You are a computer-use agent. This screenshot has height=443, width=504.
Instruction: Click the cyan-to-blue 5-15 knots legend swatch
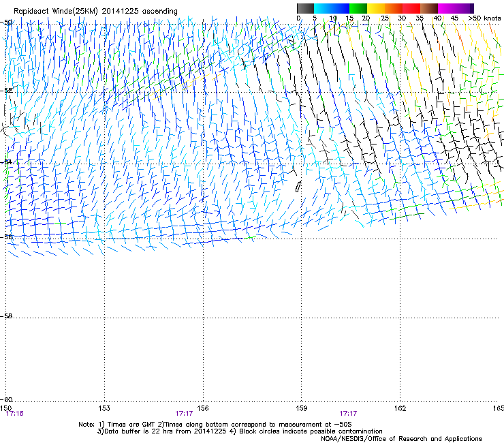(332, 8)
